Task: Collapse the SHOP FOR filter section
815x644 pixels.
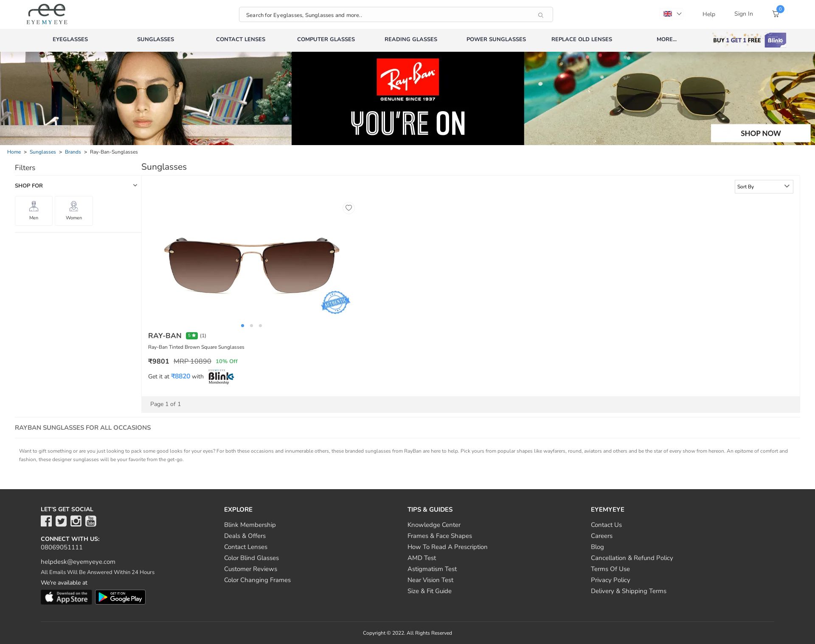Action: tap(135, 185)
